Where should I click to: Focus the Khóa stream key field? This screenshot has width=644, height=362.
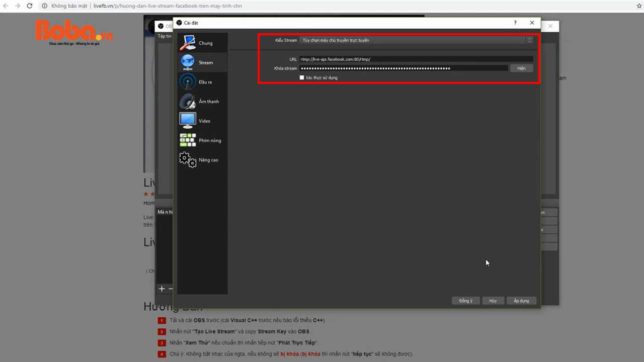click(404, 68)
